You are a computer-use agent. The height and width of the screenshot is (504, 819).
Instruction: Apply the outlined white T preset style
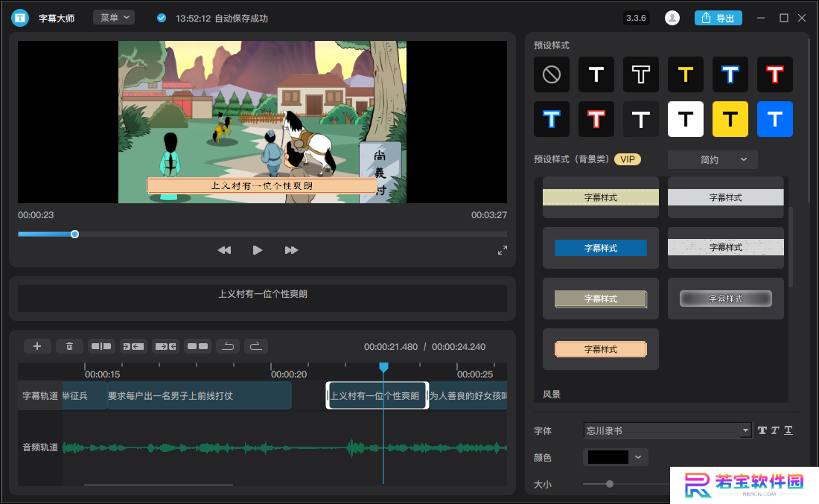[641, 74]
